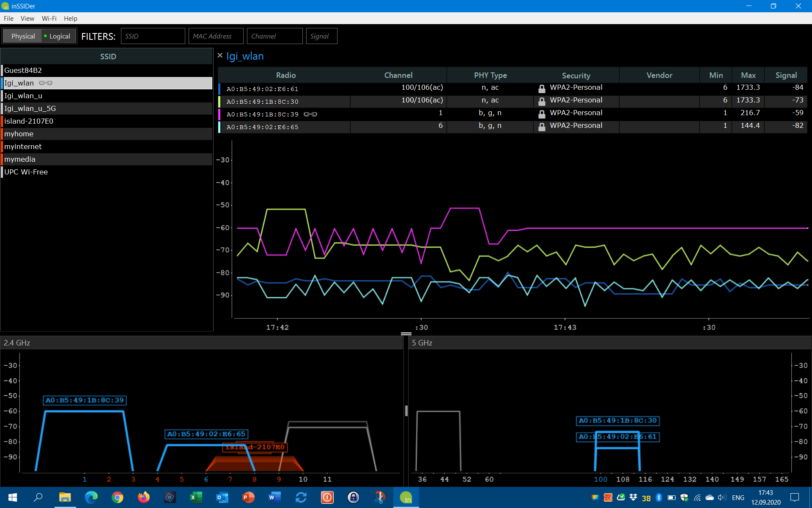Click the inSSIDer logo in the title bar

click(x=5, y=6)
